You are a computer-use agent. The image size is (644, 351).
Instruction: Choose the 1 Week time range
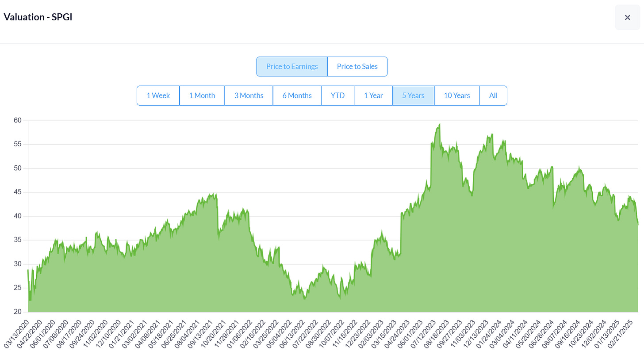(x=158, y=95)
